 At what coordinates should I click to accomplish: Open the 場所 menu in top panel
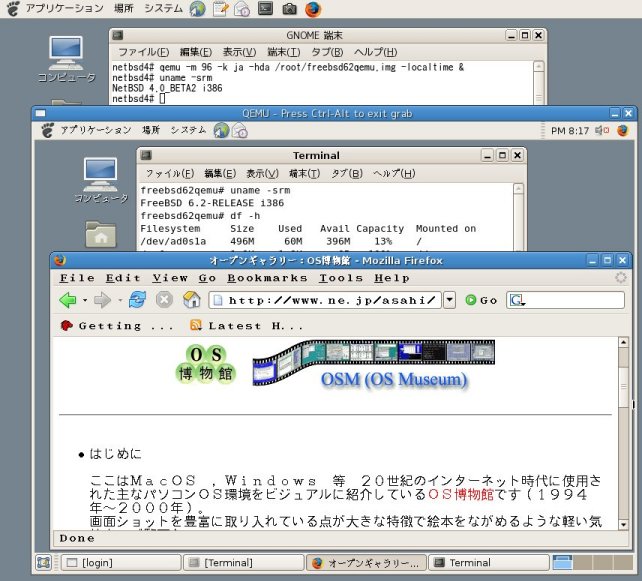coord(124,8)
